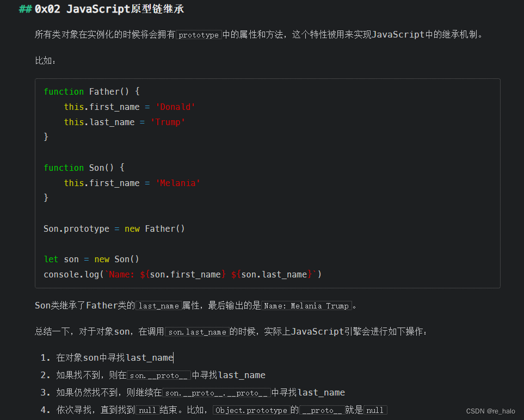Select the inline code "last_name"
Image resolution: width=524 pixels, height=420 pixels.
(158, 306)
